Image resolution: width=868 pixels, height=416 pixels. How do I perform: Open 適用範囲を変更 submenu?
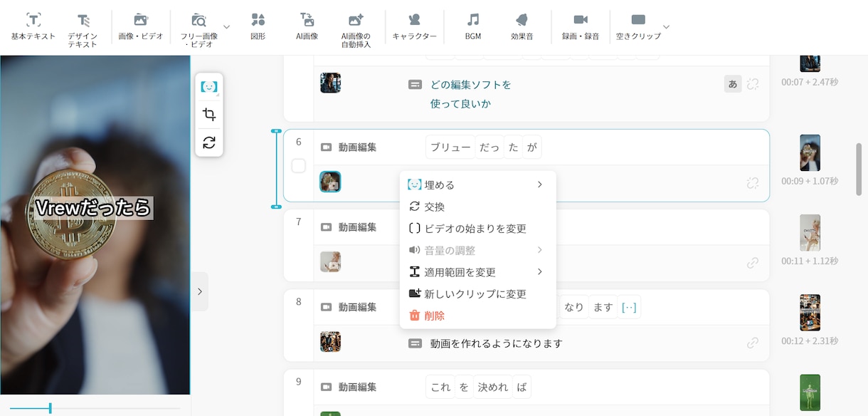click(x=478, y=272)
